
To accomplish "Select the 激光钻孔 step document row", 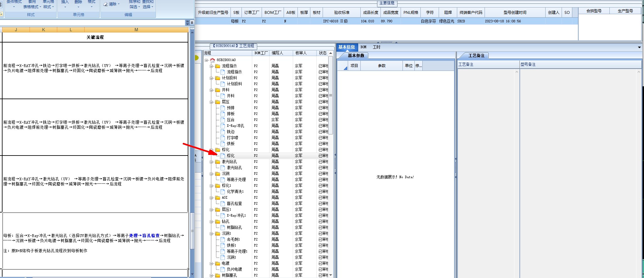I will (x=266, y=167).
